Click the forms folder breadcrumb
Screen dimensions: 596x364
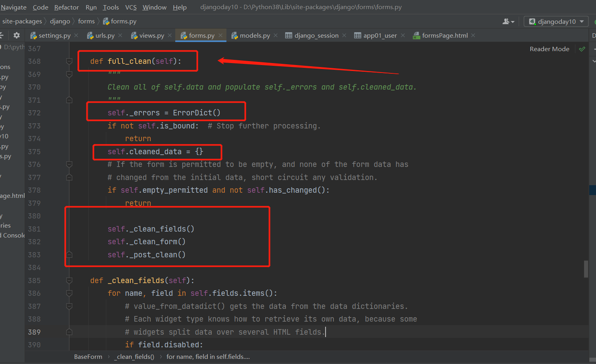[86, 21]
